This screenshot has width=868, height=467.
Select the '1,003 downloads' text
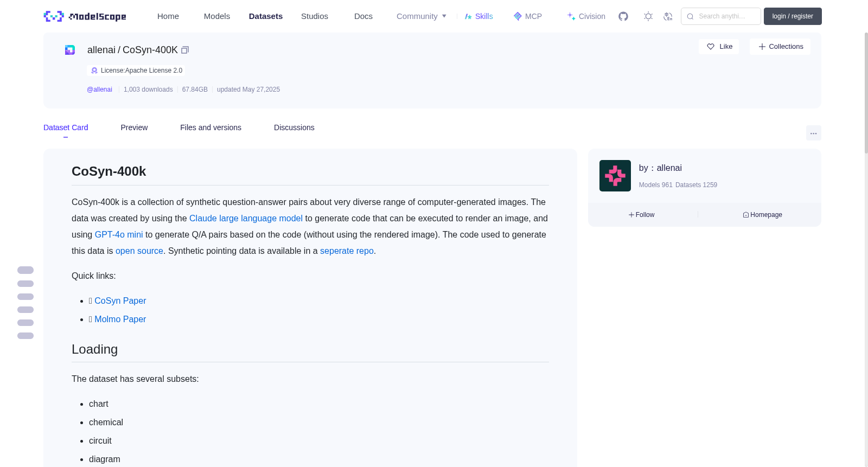(x=148, y=89)
